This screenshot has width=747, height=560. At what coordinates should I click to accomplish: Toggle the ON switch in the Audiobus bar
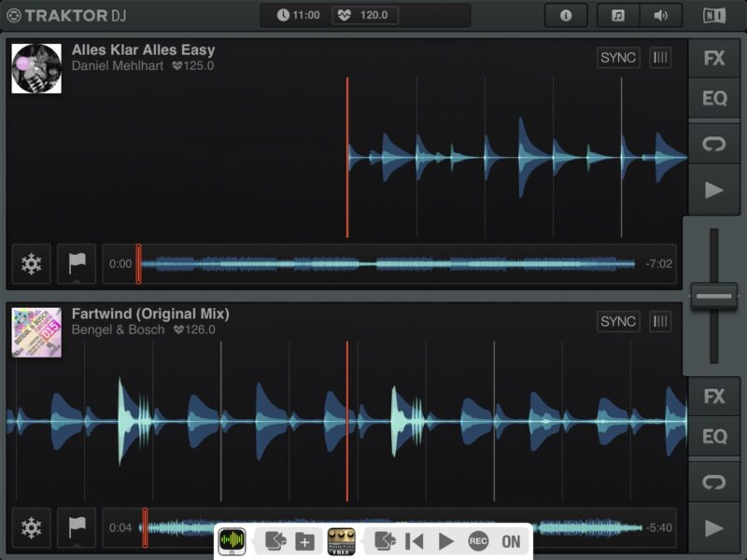[x=511, y=541]
